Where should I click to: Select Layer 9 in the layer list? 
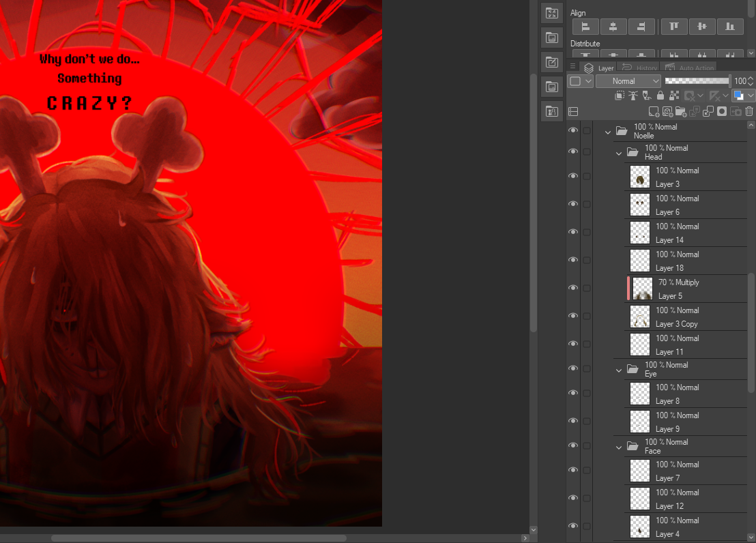pos(687,422)
